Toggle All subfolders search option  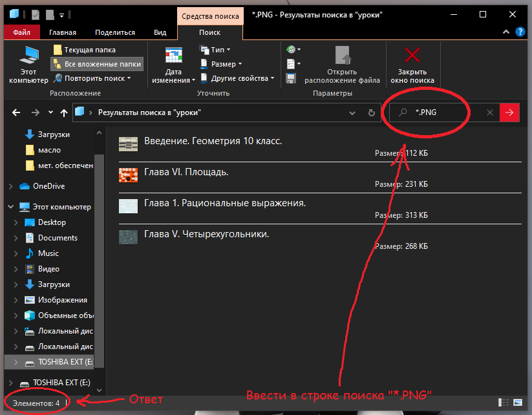[97, 64]
